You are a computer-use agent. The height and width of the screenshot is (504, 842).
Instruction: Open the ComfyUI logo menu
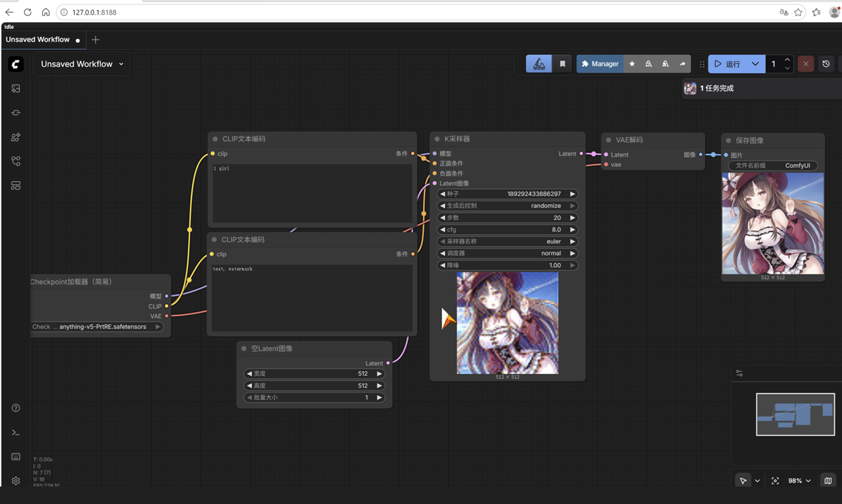pos(15,64)
